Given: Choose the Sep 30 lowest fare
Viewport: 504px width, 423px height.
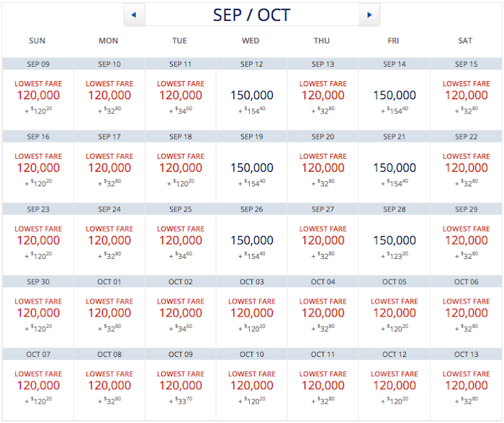Looking at the screenshot, I should [38, 314].
